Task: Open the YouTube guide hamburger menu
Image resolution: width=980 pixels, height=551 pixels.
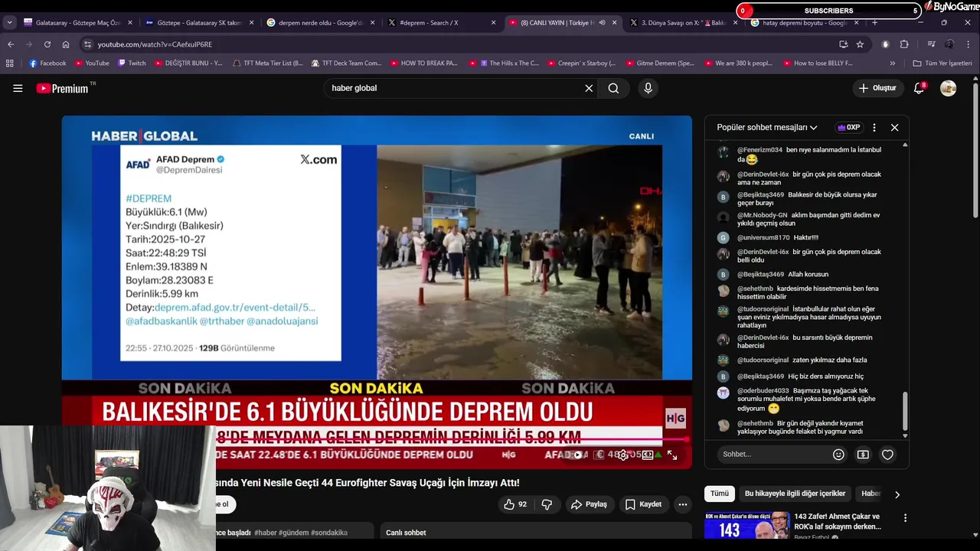Action: point(18,88)
